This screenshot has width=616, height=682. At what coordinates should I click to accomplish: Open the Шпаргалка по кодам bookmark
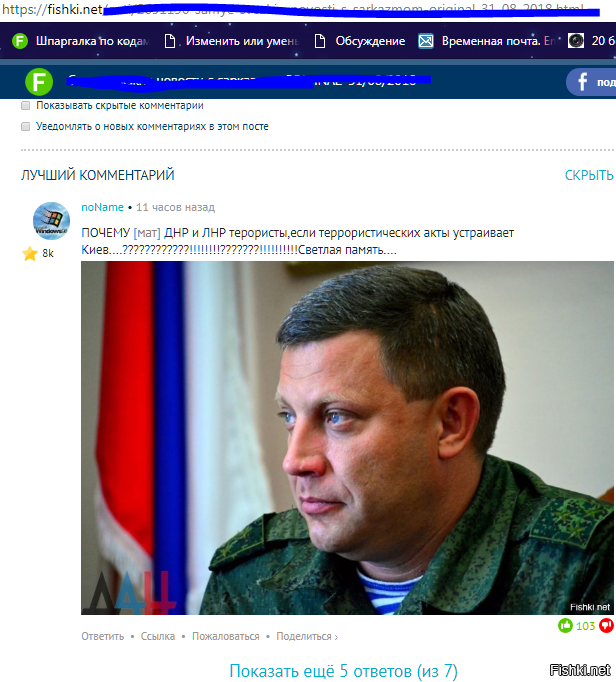pyautogui.click(x=81, y=41)
